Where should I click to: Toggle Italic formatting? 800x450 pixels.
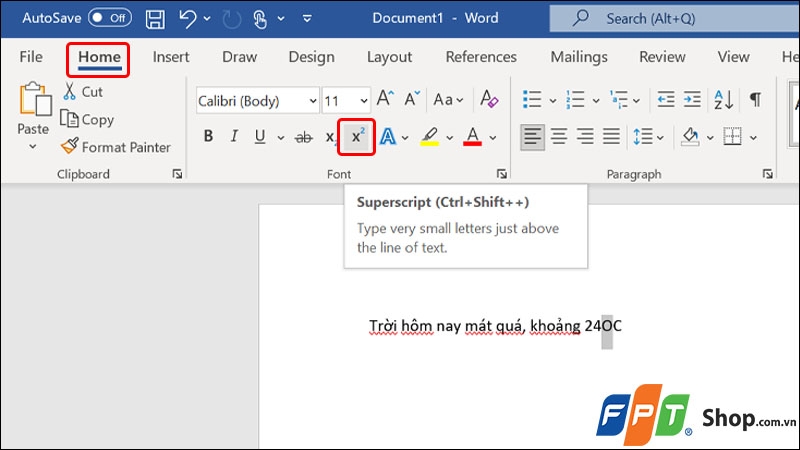[x=234, y=136]
